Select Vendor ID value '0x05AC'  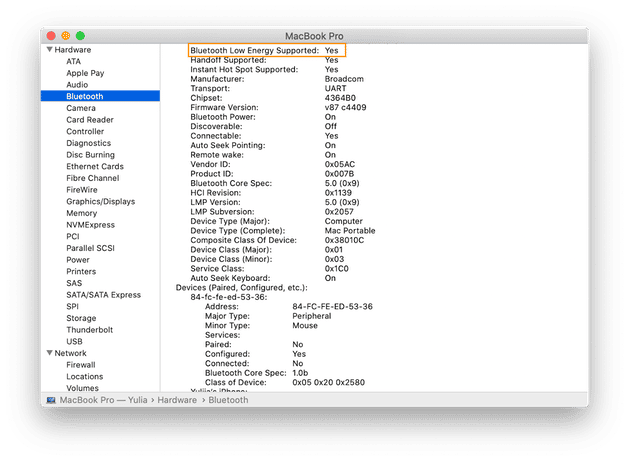(340, 164)
